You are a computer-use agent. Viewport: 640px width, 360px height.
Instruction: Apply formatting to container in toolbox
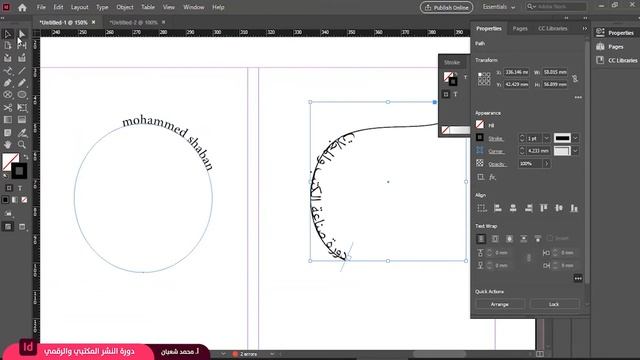pyautogui.click(x=9, y=188)
